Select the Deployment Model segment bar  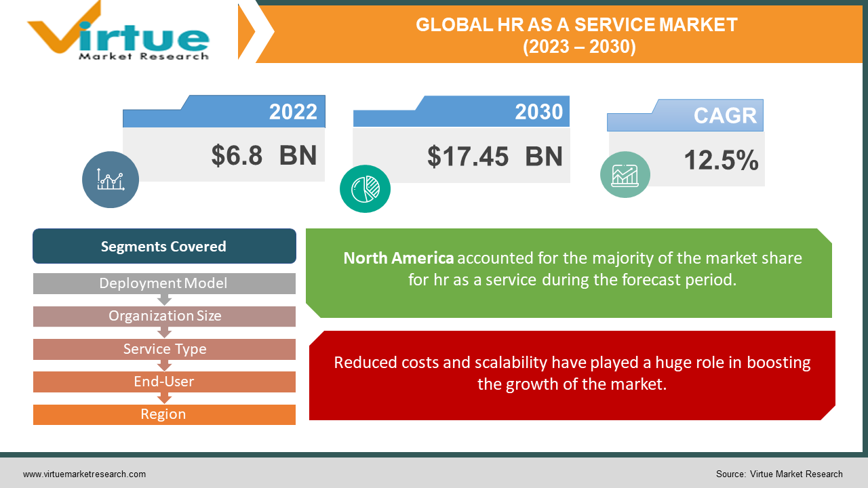pos(164,283)
